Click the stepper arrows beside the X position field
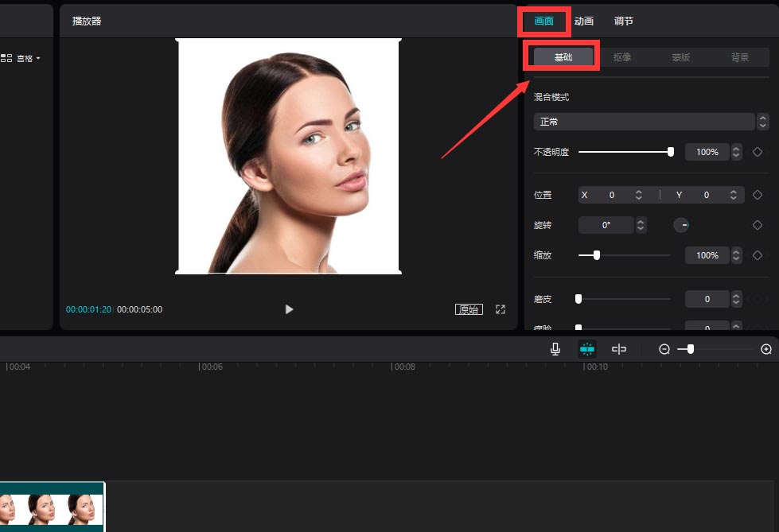The width and height of the screenshot is (779, 532). click(x=640, y=194)
